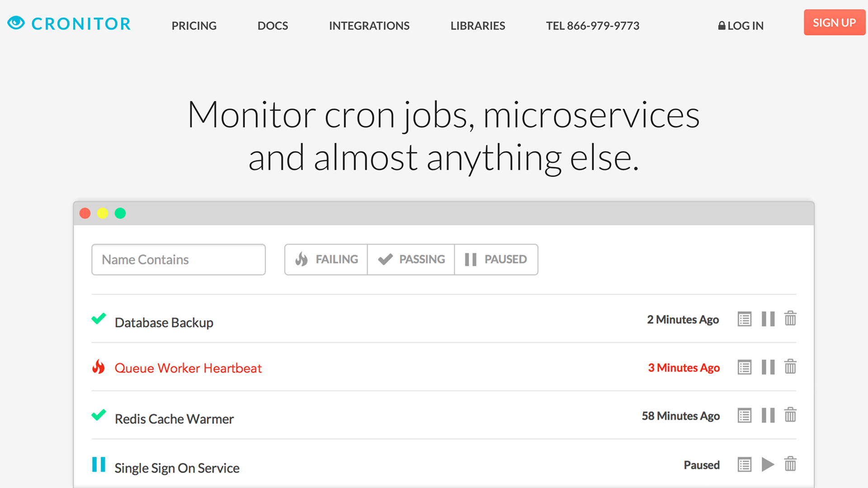Click the details icon for Queue Worker Heartbeat
The height and width of the screenshot is (488, 868).
[x=744, y=366]
